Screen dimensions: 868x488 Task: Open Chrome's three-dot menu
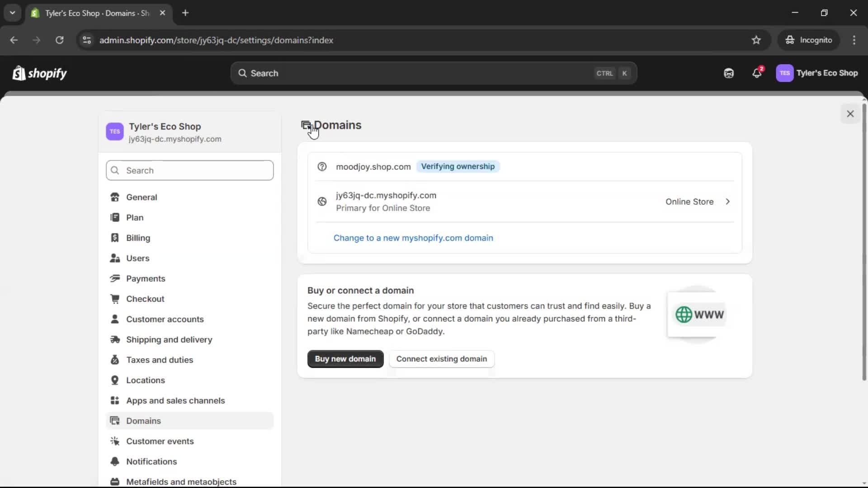[854, 40]
